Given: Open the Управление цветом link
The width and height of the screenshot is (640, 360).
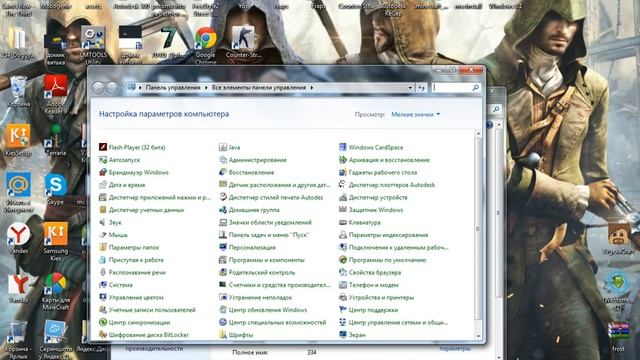Looking at the screenshot, I should (x=136, y=298).
